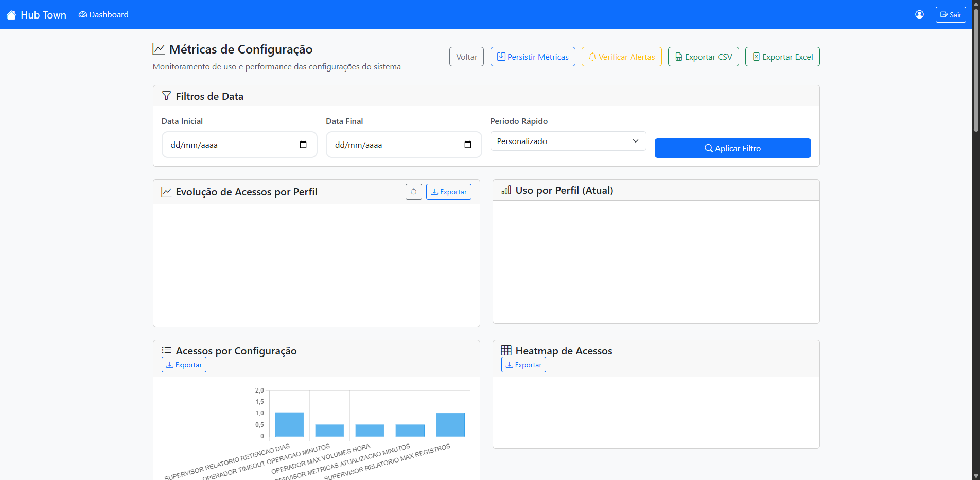Open the calendar picker for Data Final
Image resolution: width=980 pixels, height=480 pixels.
point(467,145)
